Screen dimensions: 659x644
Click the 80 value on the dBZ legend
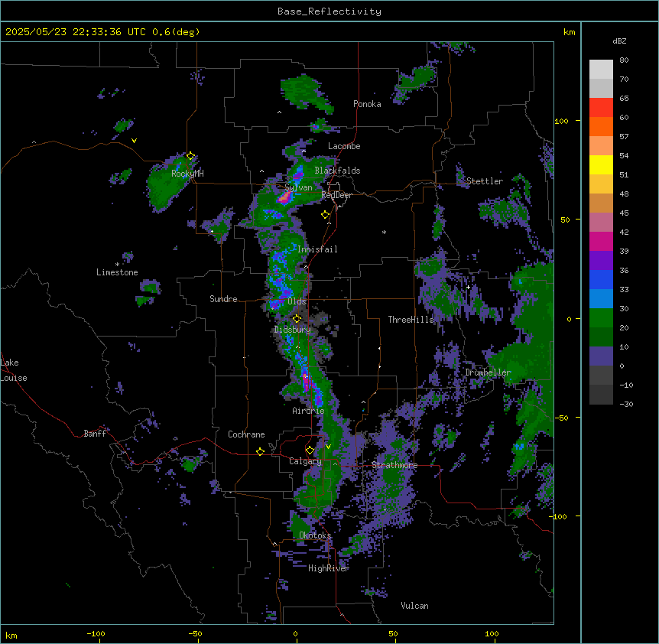[624, 60]
